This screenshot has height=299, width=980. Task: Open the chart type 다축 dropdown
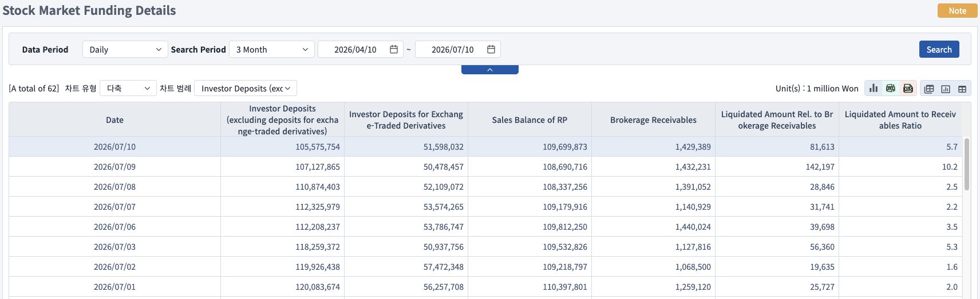click(x=128, y=88)
